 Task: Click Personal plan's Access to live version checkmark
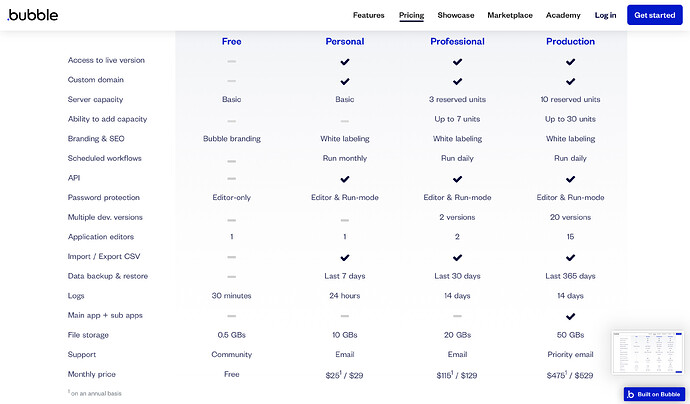click(x=345, y=62)
